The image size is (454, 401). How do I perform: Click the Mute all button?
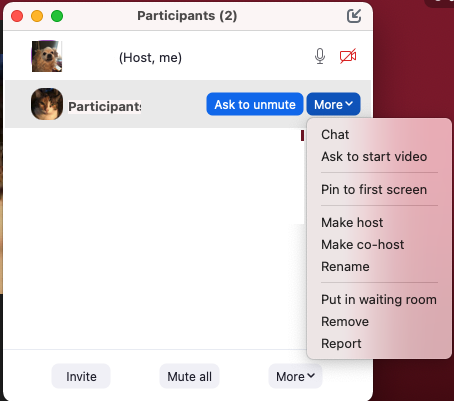189,376
